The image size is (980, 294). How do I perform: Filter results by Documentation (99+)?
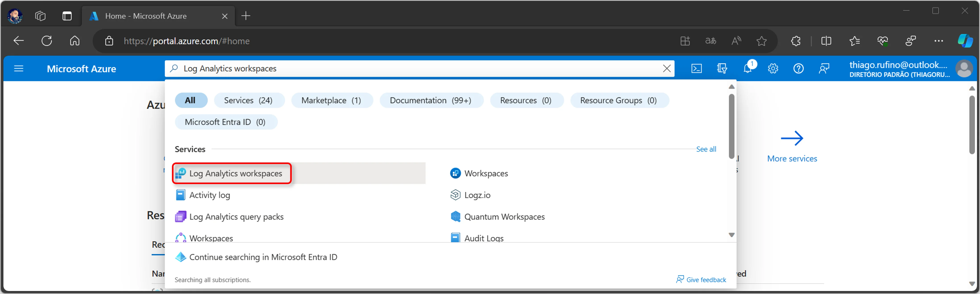click(431, 101)
